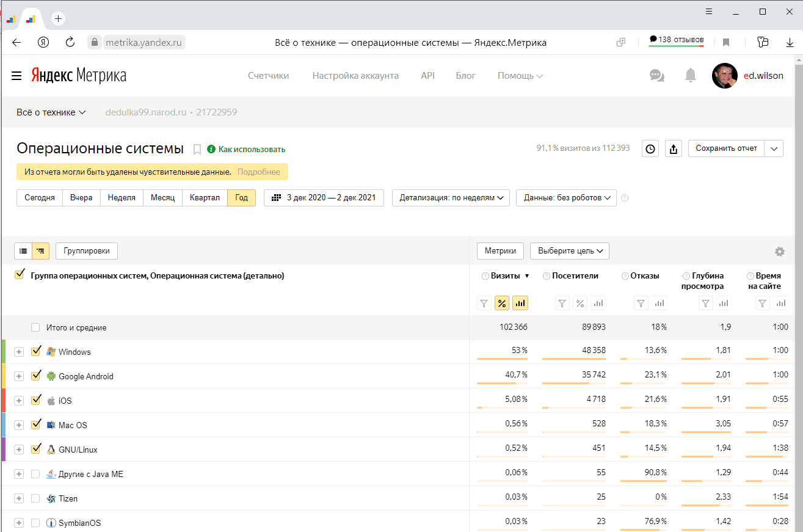Open the Метрики button
The height and width of the screenshot is (532, 803).
click(500, 251)
